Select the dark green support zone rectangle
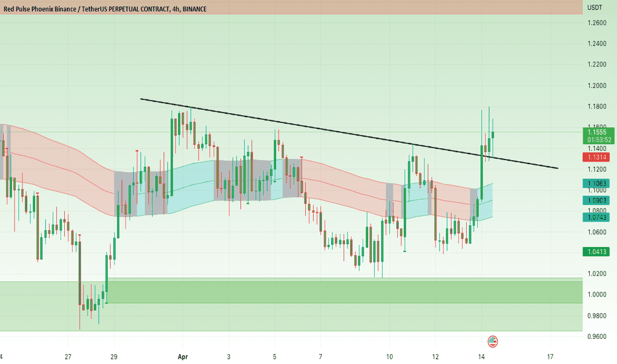Screen dimensions: 617x364 click(x=344, y=292)
